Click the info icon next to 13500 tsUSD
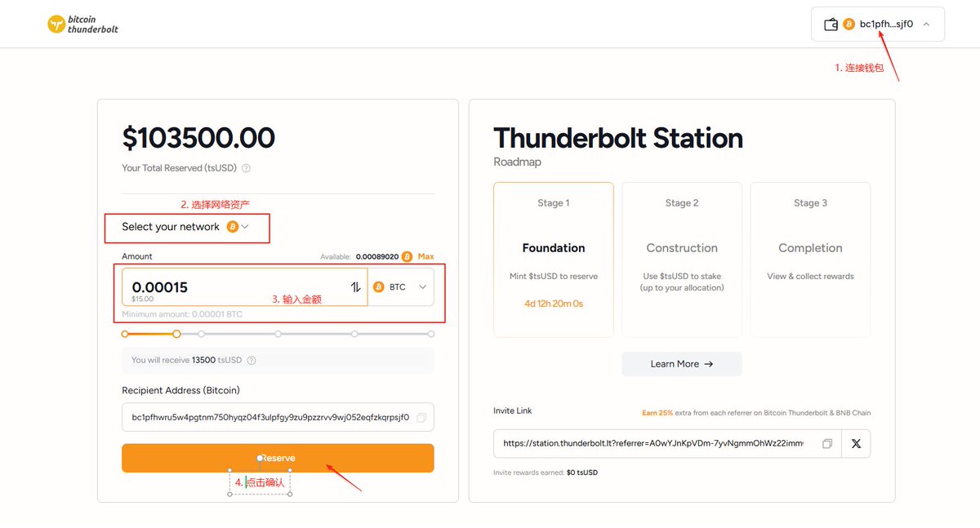 pyautogui.click(x=252, y=360)
